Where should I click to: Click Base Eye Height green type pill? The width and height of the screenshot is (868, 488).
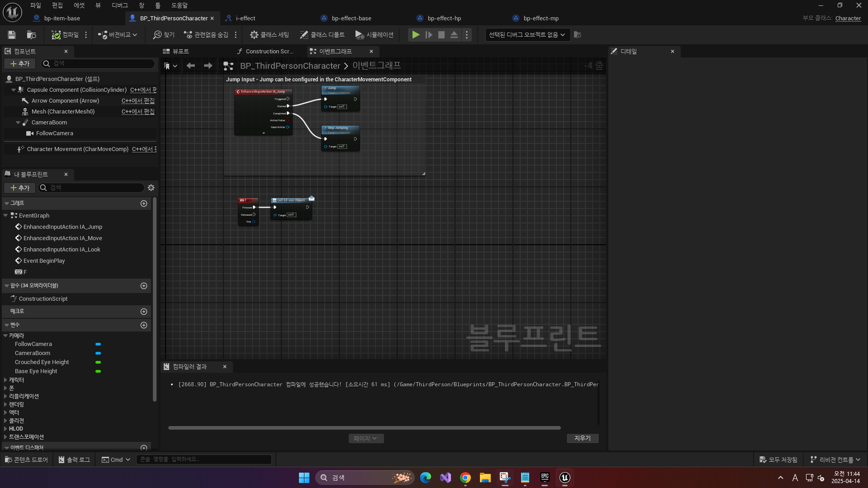[x=98, y=371]
